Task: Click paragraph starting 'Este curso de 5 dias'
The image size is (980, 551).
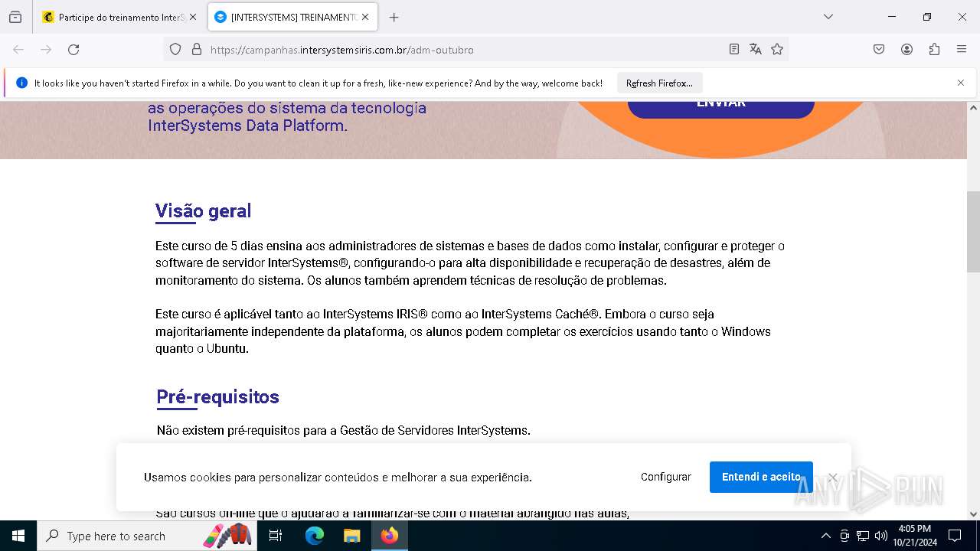Action: [x=470, y=263]
